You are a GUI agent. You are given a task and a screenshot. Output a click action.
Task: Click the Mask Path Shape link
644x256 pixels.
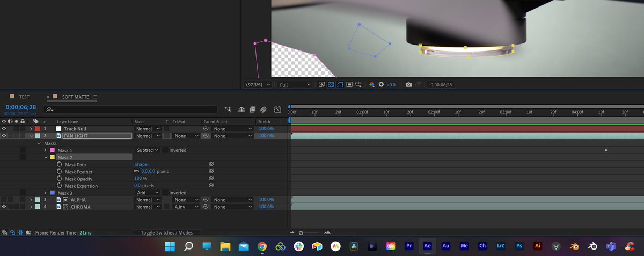pos(142,164)
